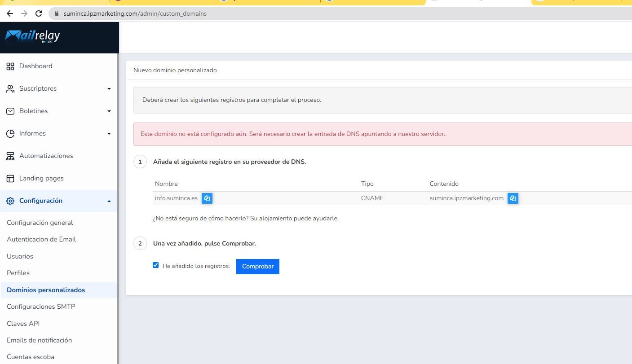632x364 pixels.
Task: Collapse the Configuración section arrow
Action: click(x=109, y=201)
